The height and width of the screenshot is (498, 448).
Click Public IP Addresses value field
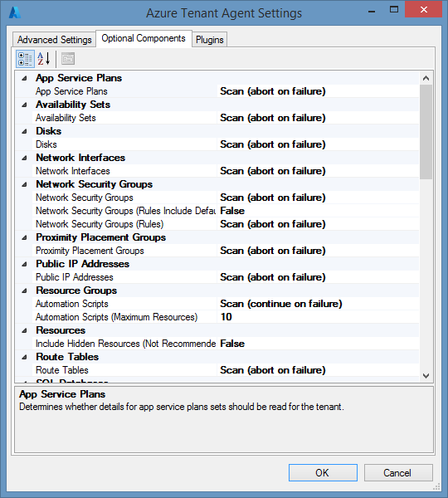(318, 277)
